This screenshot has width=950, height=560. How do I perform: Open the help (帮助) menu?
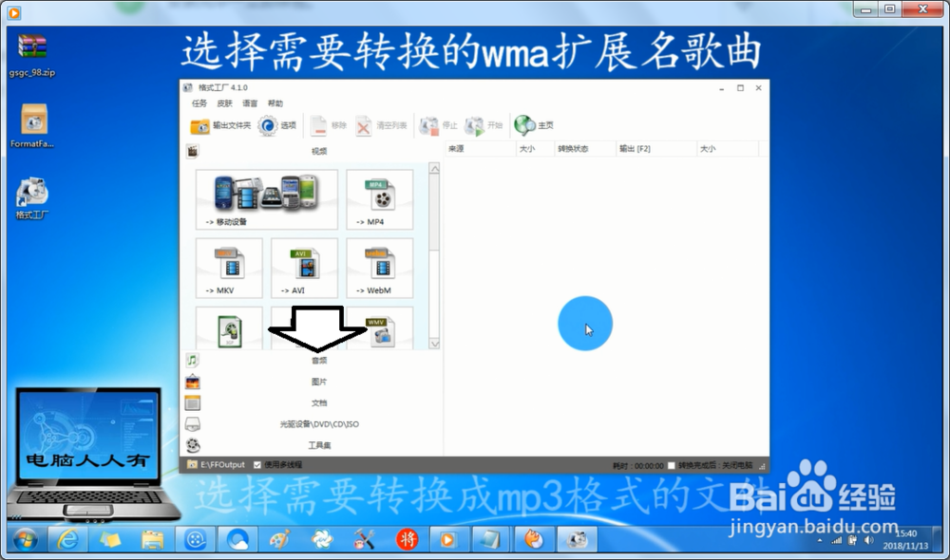(275, 103)
